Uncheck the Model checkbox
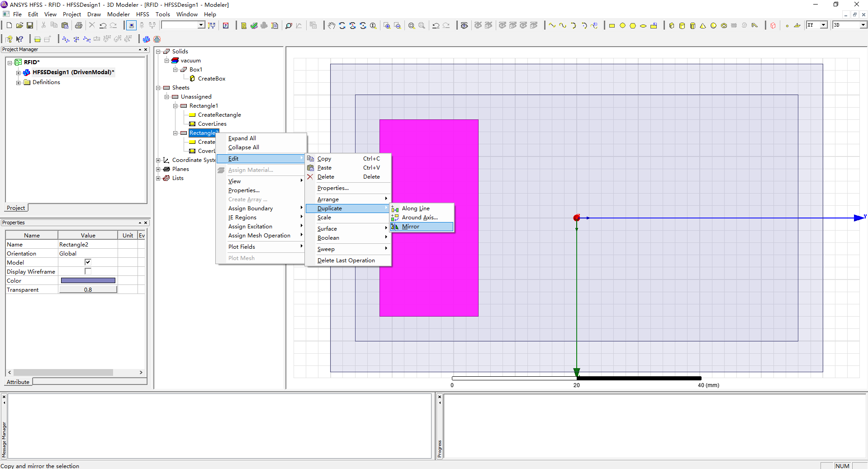This screenshot has width=868, height=469. pyautogui.click(x=88, y=262)
